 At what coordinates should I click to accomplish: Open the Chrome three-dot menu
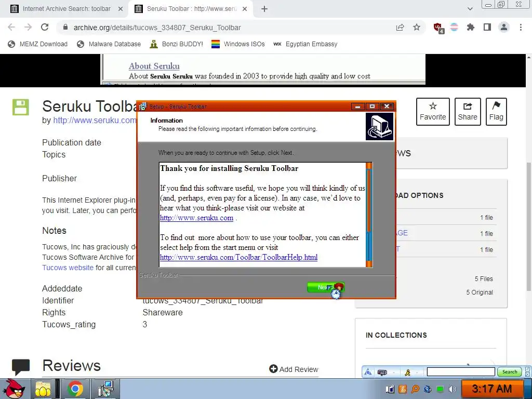tap(521, 27)
